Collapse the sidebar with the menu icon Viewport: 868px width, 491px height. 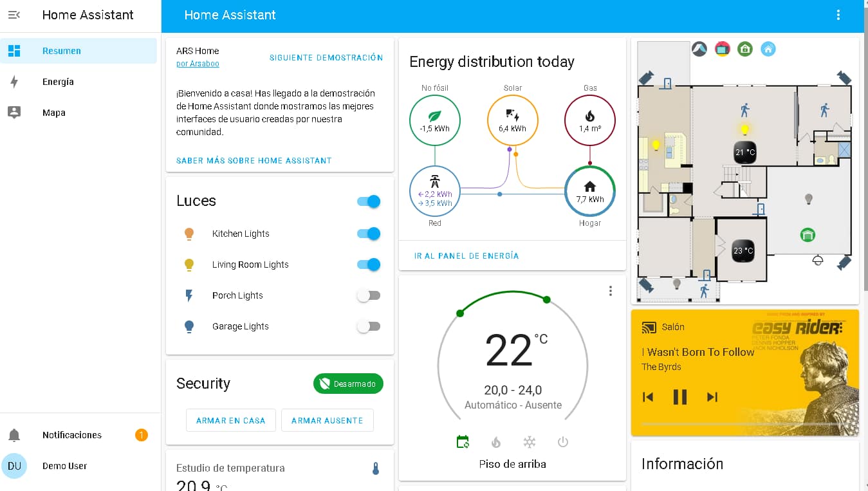[14, 15]
